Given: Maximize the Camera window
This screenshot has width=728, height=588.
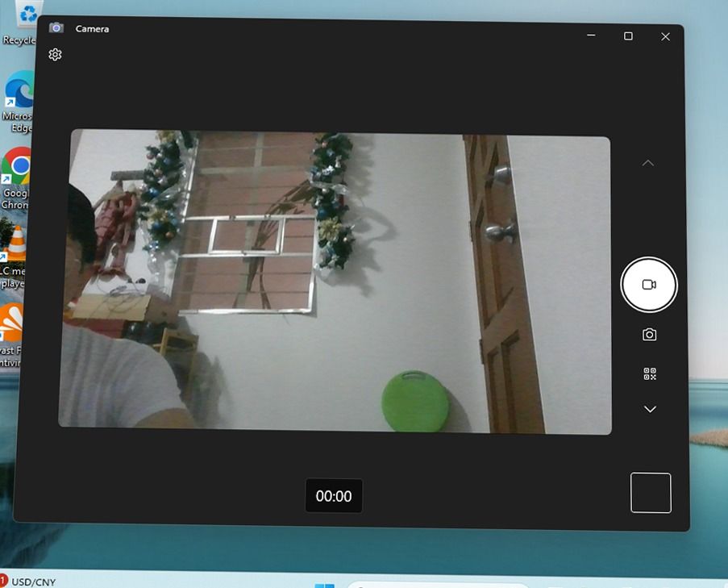Looking at the screenshot, I should (628, 36).
